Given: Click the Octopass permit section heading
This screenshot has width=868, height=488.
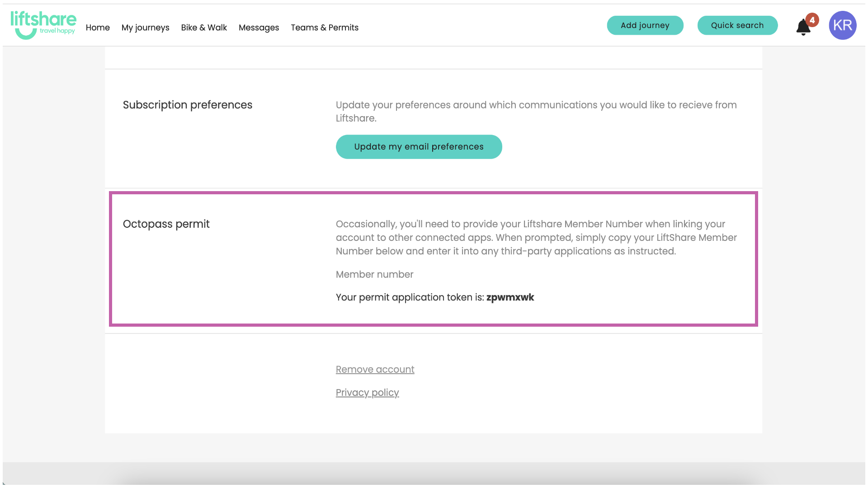Looking at the screenshot, I should click(166, 224).
